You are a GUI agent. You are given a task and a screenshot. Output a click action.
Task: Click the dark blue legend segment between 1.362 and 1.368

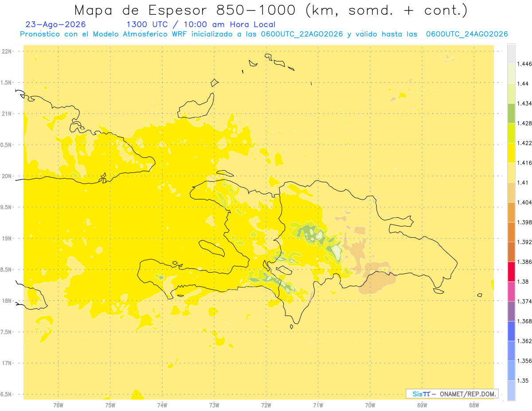(511, 331)
